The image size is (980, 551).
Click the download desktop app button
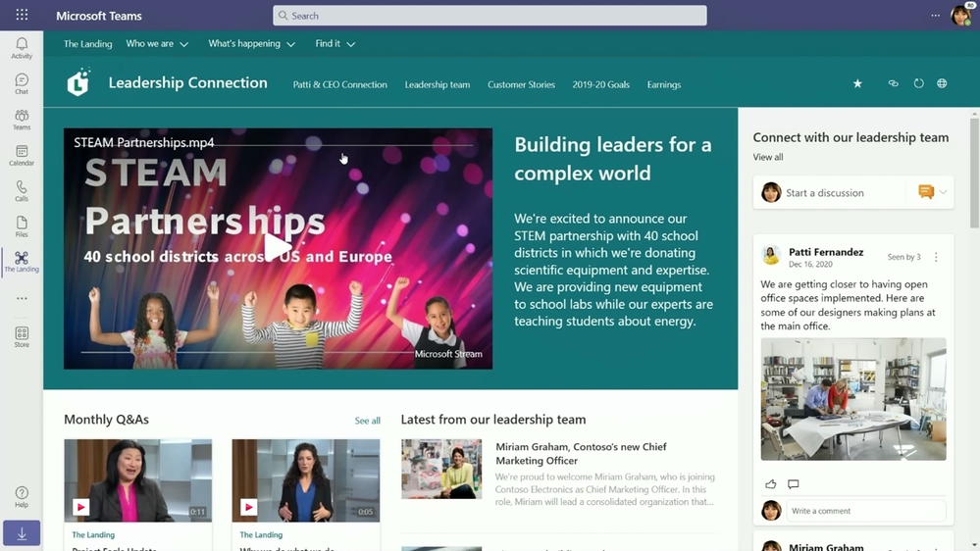coord(22,533)
